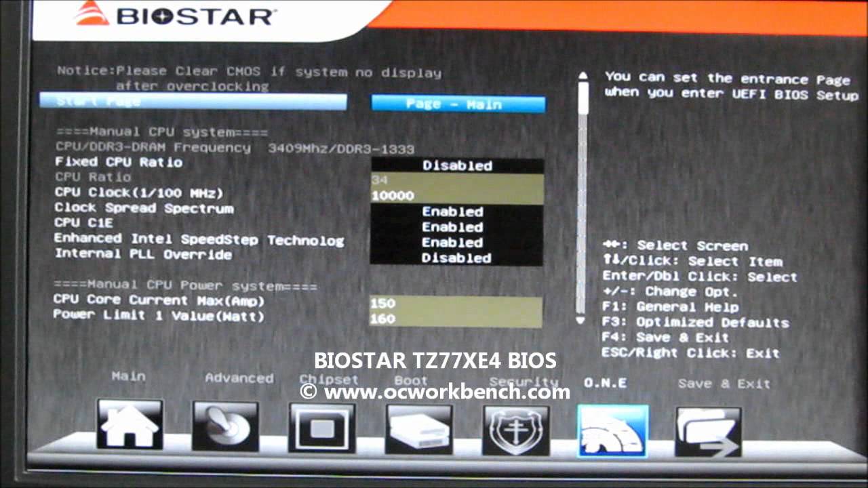This screenshot has width=868, height=488.
Task: Click the F3: Optimized Defaults hint
Action: 696,323
